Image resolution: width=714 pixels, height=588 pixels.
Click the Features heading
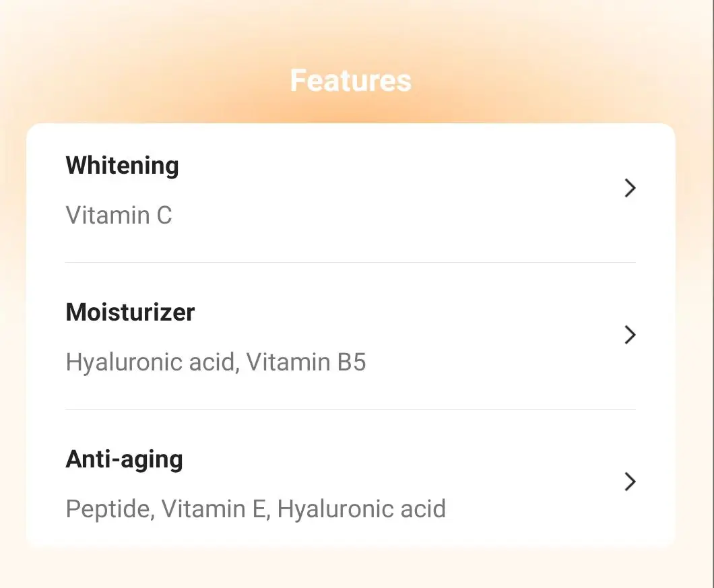pyautogui.click(x=350, y=81)
